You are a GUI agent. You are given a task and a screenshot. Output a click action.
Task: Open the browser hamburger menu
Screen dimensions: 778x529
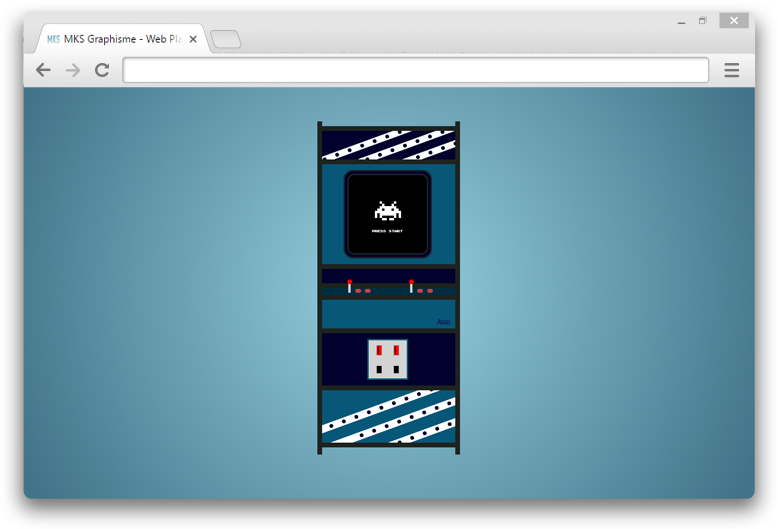[x=731, y=70]
